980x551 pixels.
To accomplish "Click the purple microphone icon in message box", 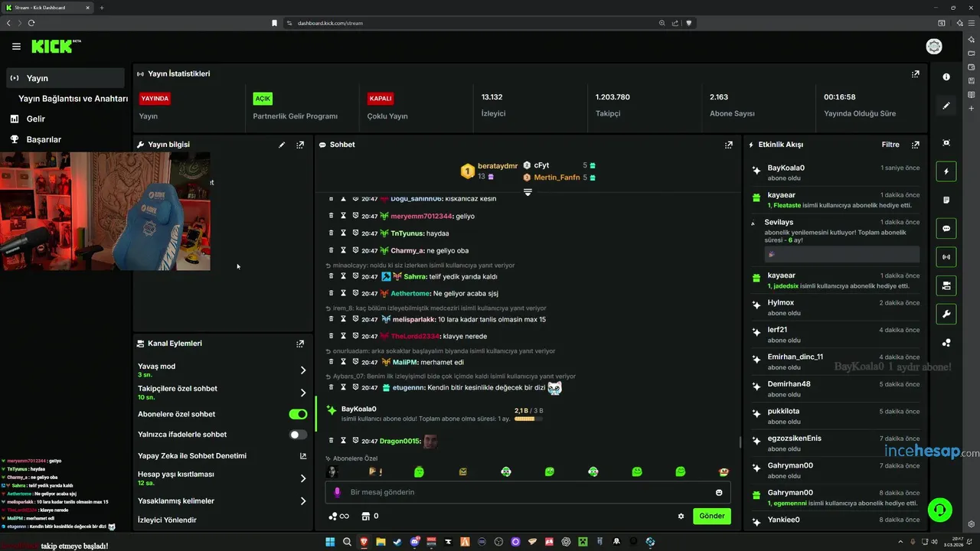I will [x=338, y=492].
